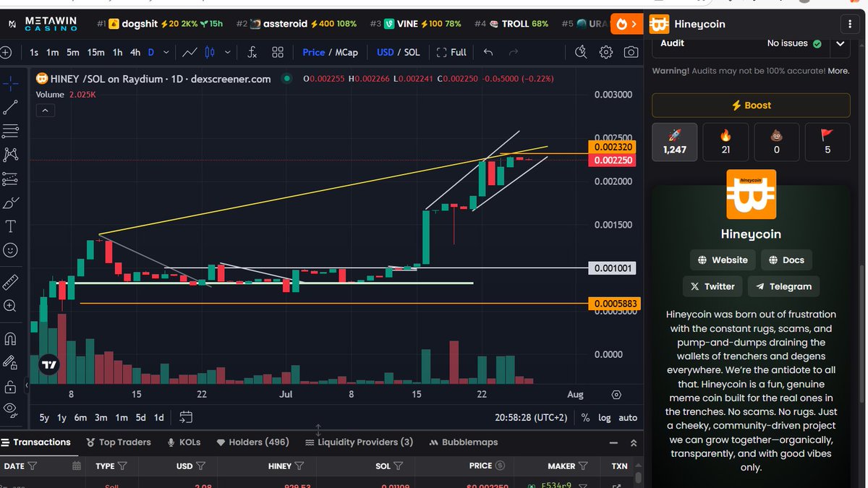Select the 5y date range
This screenshot has height=488, width=868.
tap(44, 417)
